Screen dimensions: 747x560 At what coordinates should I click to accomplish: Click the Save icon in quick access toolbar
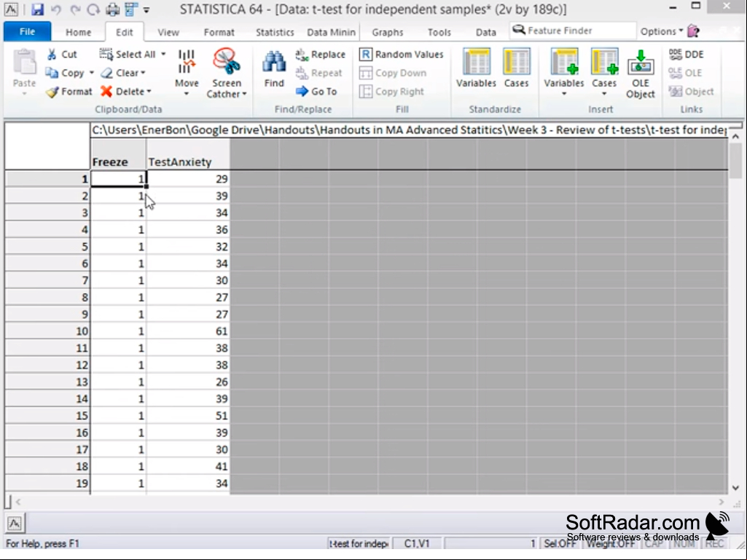pos(37,9)
